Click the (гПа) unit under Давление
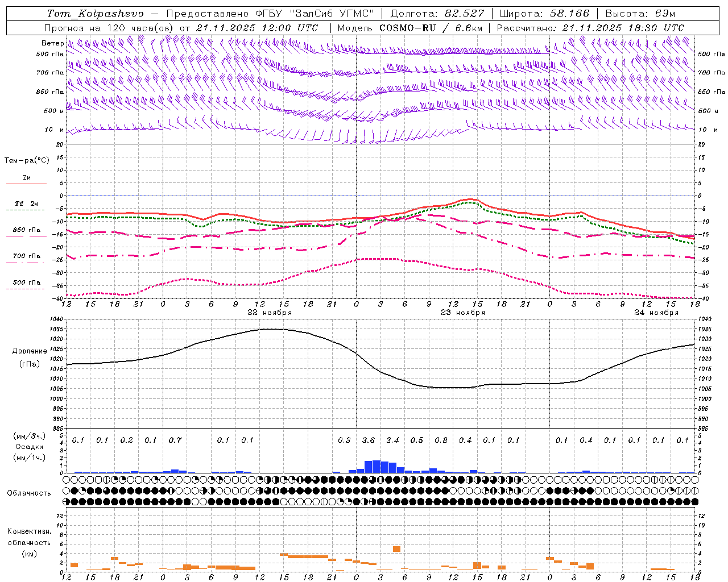The image size is (728, 582). [x=30, y=364]
